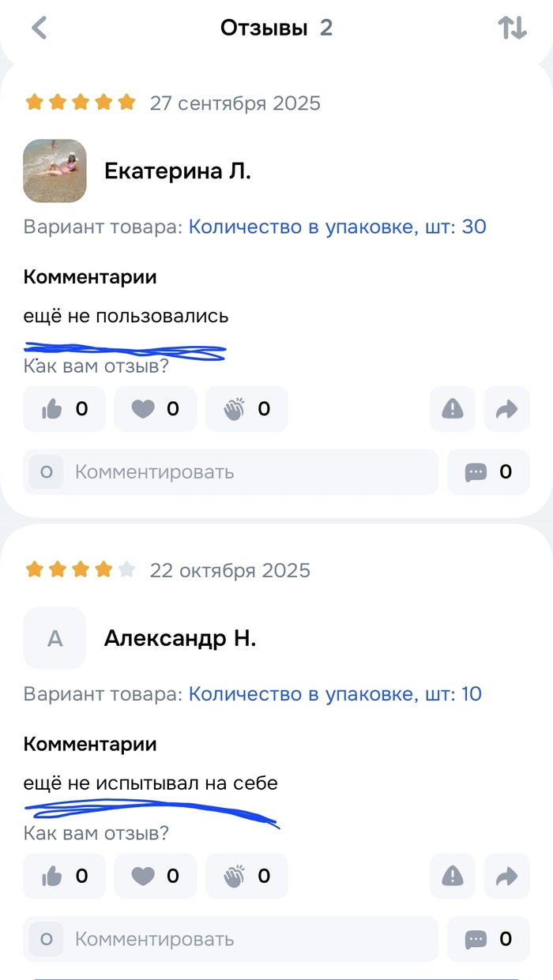Open variant link with 30 pieces per pack
Image resolution: width=553 pixels, height=980 pixels.
[x=337, y=227]
